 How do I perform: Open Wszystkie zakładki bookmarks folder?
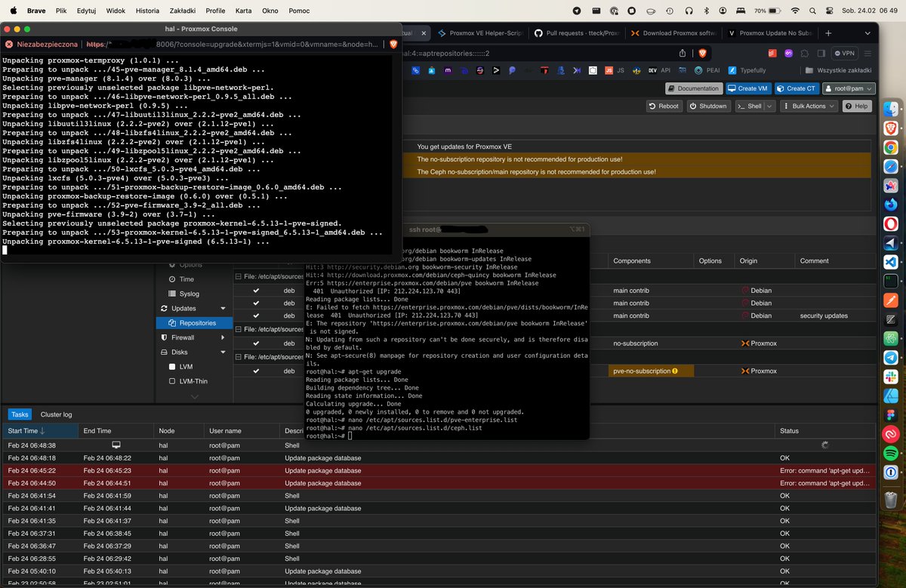click(x=838, y=70)
